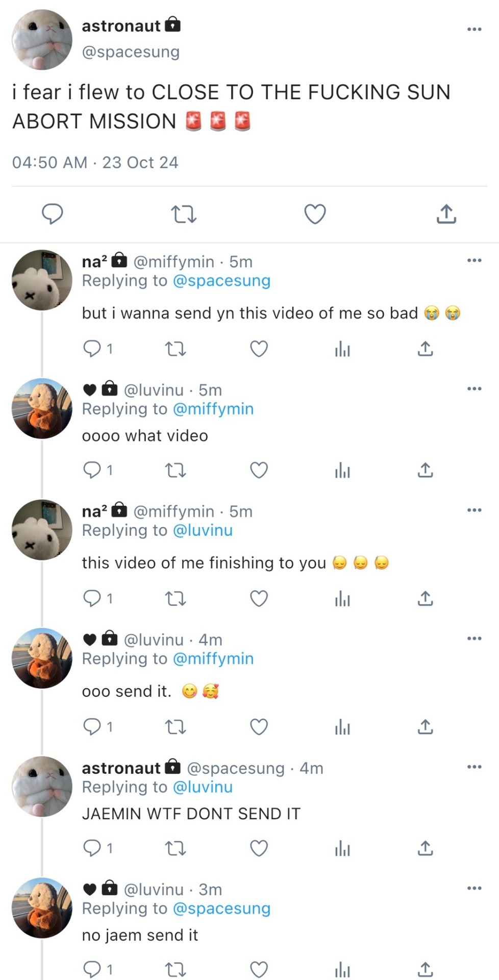Screen dimensions: 499x980
Task: Share the main astronaut tweet
Action: 446,214
